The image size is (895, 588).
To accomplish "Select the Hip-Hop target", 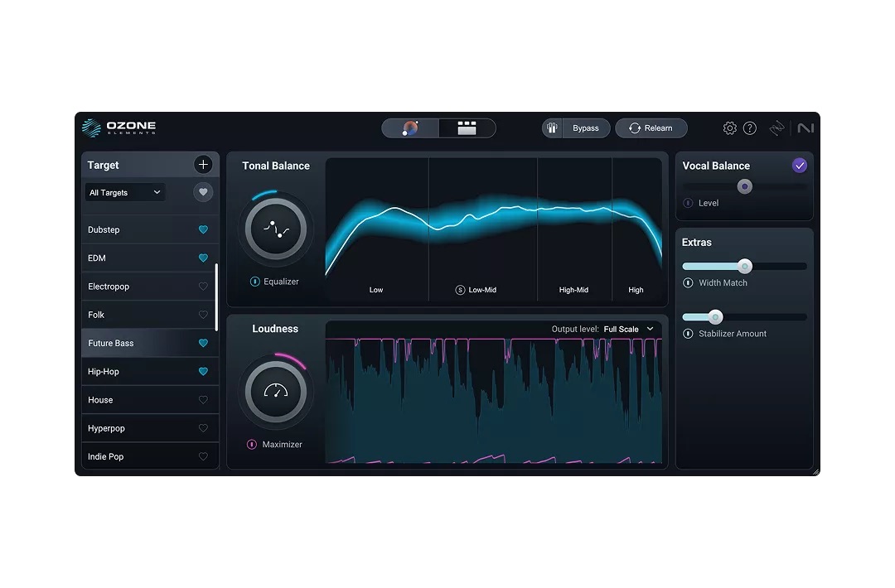I will pyautogui.click(x=104, y=372).
